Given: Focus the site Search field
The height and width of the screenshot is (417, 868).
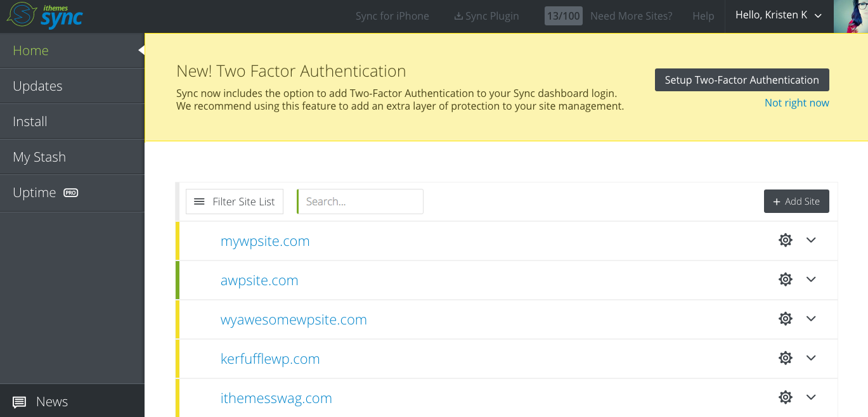Looking at the screenshot, I should [360, 202].
